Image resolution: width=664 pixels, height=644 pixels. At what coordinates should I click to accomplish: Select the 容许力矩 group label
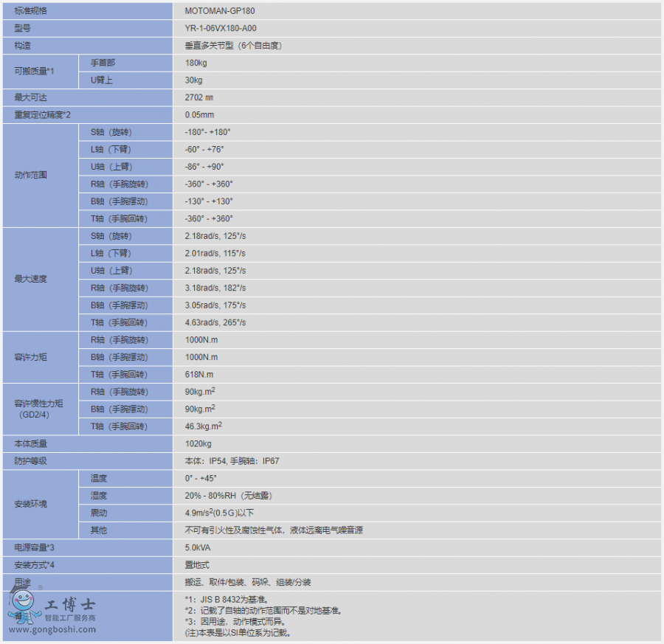click(x=30, y=357)
